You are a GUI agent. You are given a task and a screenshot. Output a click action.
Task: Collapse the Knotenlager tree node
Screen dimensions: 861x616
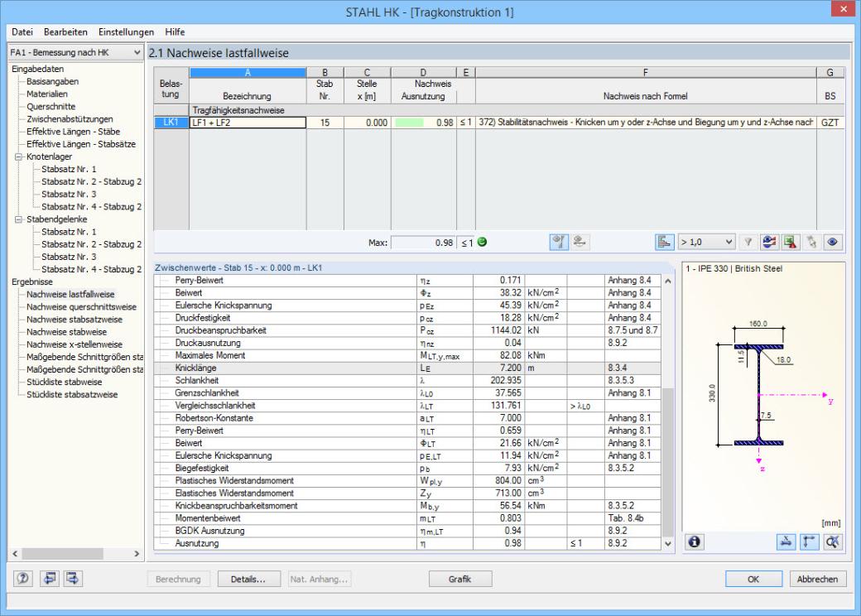[x=19, y=156]
